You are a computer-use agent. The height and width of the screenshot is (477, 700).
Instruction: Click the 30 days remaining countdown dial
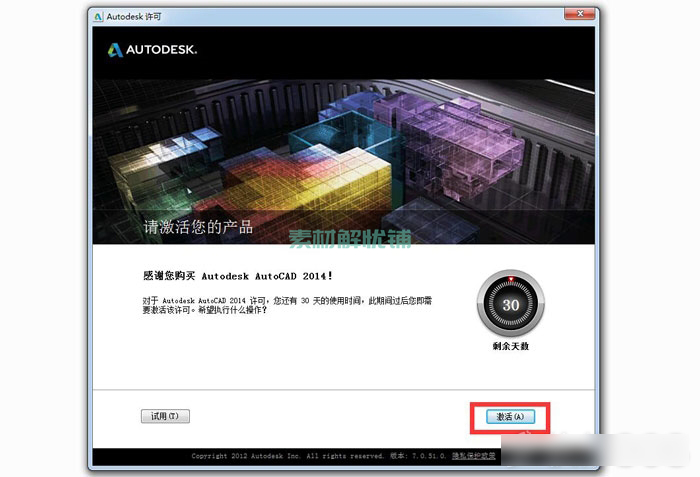pos(511,304)
